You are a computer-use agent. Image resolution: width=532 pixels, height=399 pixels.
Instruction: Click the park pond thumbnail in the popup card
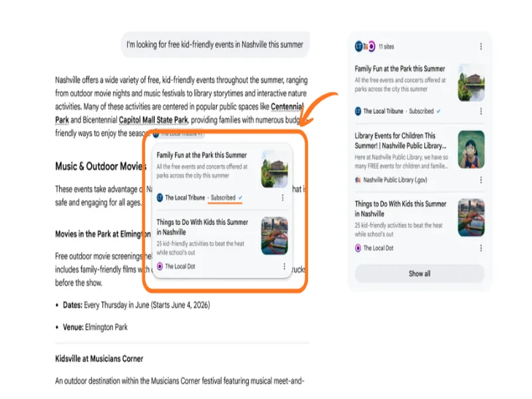click(x=275, y=169)
